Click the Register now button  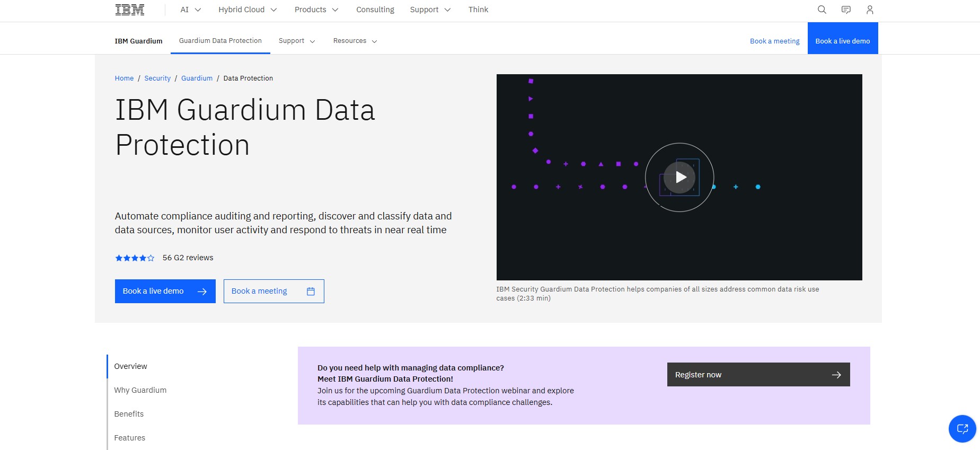[x=758, y=374]
